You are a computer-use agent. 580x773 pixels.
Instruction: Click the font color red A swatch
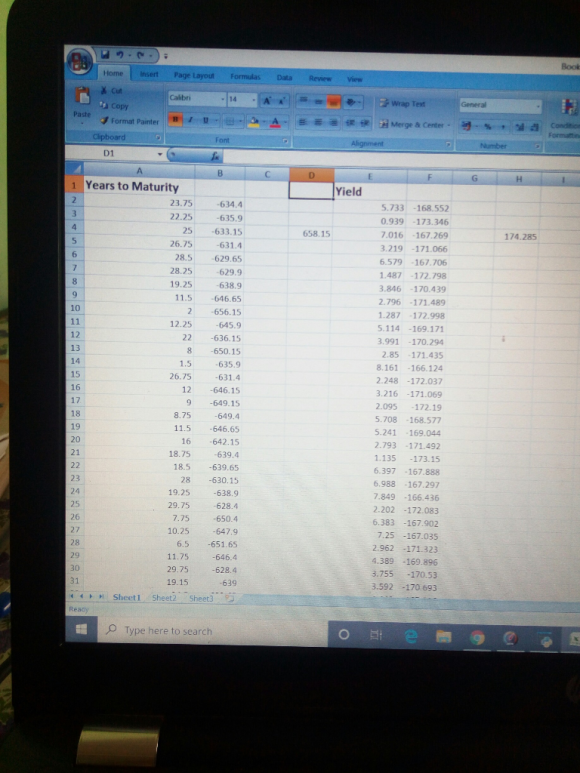pyautogui.click(x=275, y=121)
